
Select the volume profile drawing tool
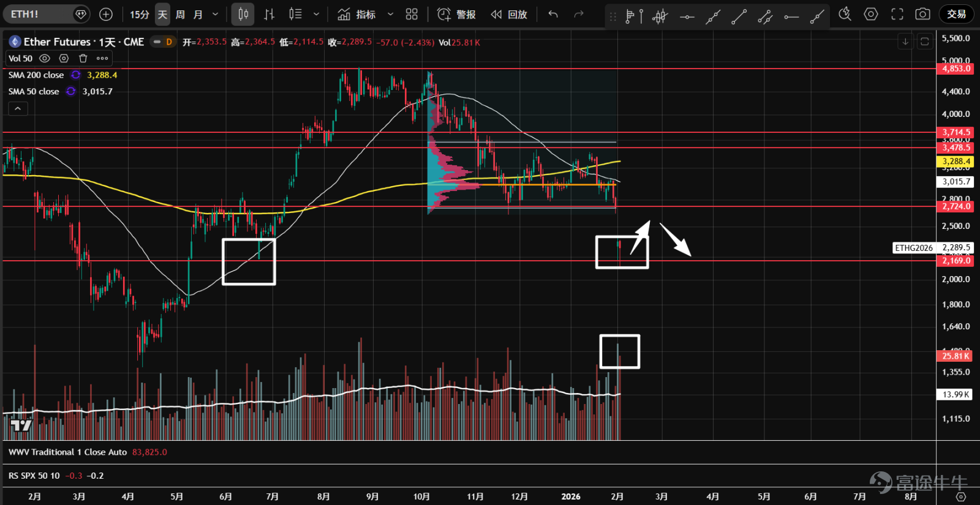coord(634,17)
